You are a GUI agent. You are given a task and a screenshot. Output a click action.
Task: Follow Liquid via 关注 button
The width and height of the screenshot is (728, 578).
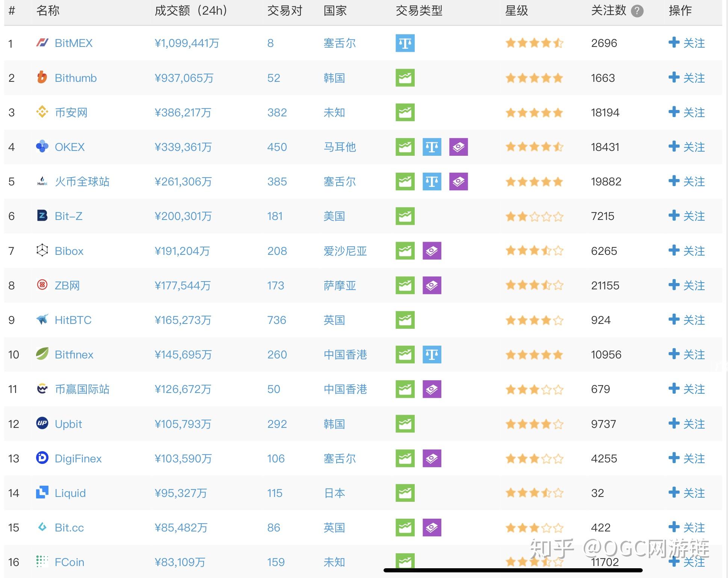(687, 493)
